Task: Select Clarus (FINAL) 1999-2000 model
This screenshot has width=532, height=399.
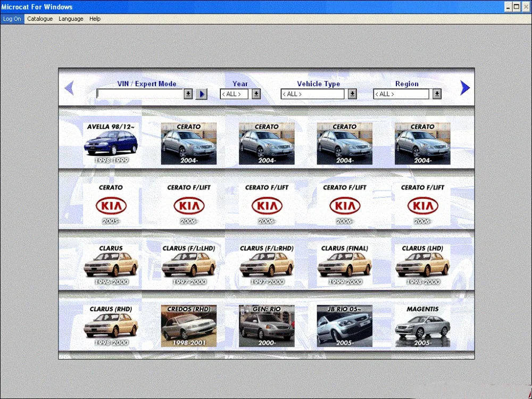Action: [x=344, y=265]
